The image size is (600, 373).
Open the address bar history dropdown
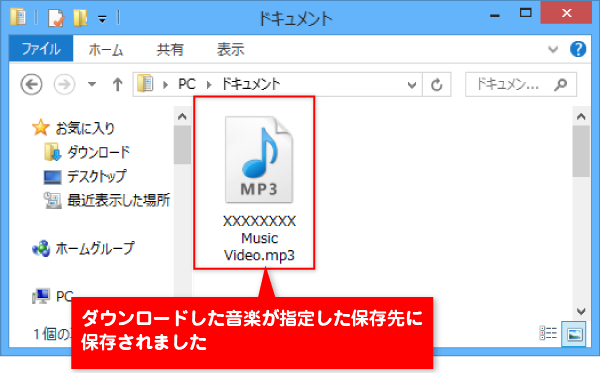pos(412,84)
